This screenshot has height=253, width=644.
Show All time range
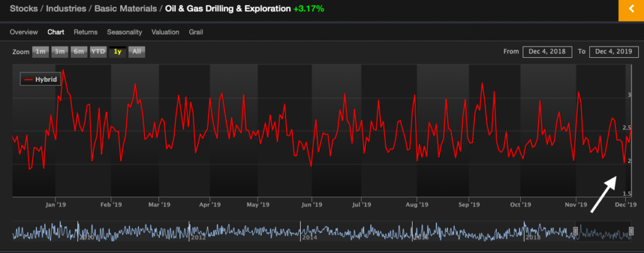[x=136, y=52]
